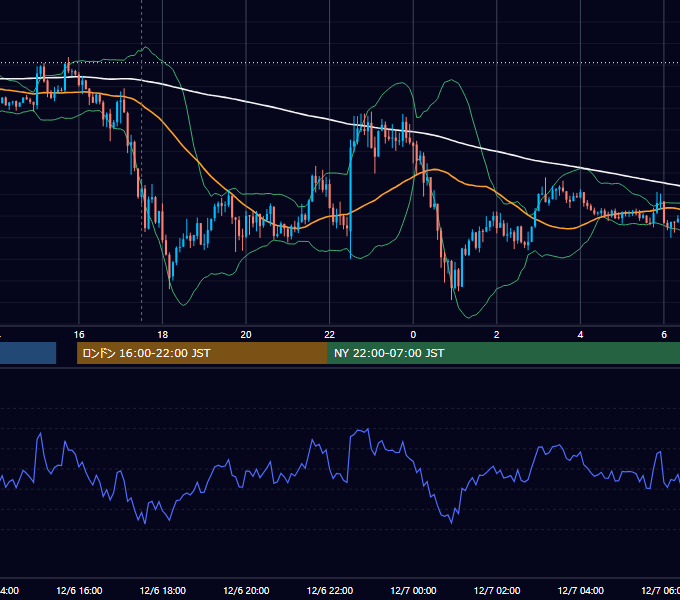The height and width of the screenshot is (600, 680).
Task: Click the 16 hour label on price chart axis
Action: [79, 335]
